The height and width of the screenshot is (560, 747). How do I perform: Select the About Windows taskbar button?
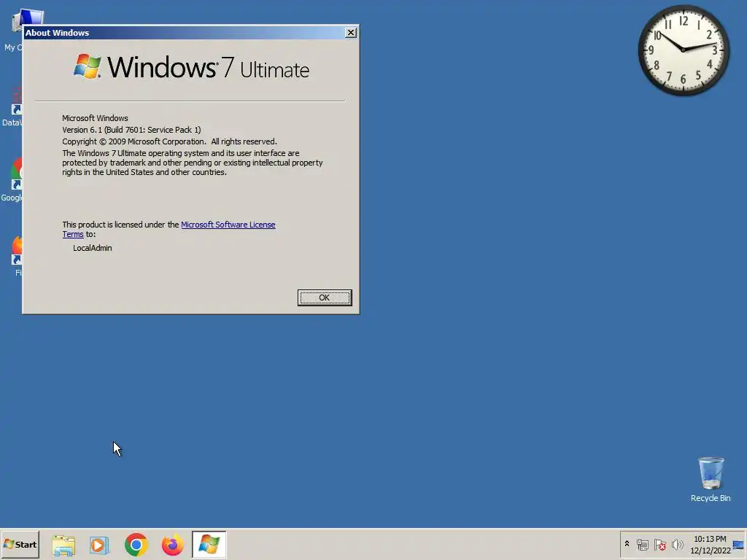209,545
